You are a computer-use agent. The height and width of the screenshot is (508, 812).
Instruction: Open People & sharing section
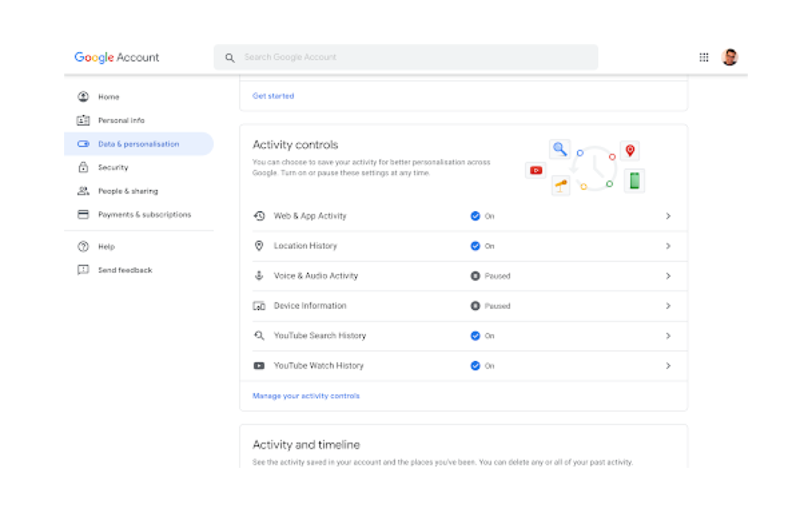(x=139, y=191)
